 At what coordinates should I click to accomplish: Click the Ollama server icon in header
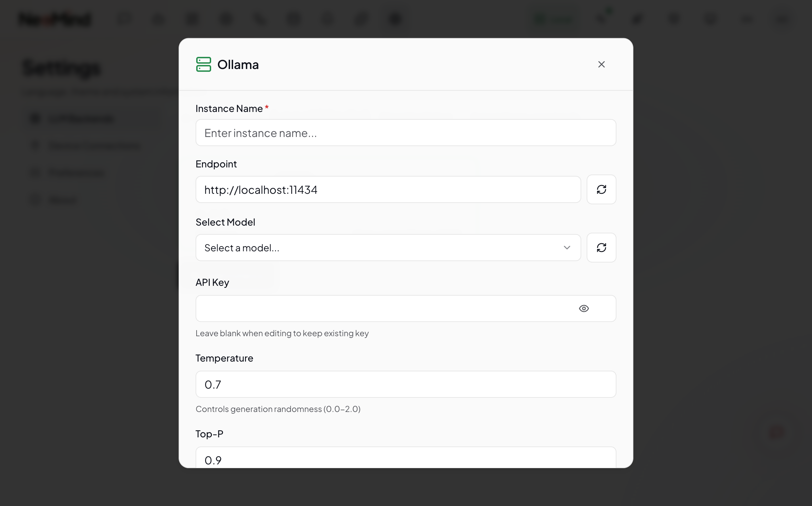coord(203,64)
